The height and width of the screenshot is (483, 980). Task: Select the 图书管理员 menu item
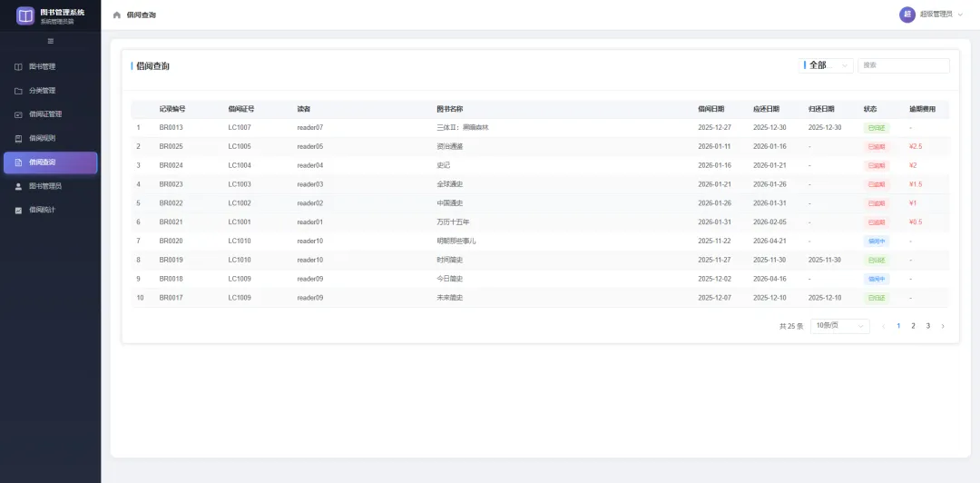coord(50,186)
